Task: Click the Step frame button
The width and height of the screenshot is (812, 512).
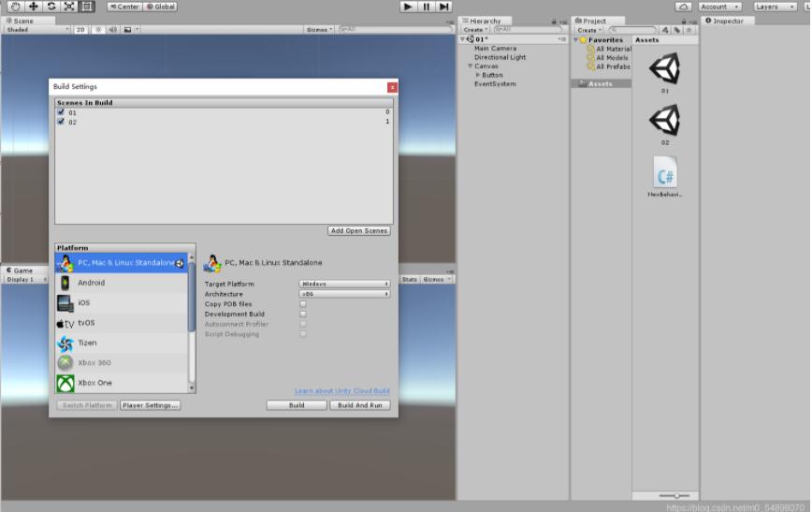Action: tap(443, 7)
